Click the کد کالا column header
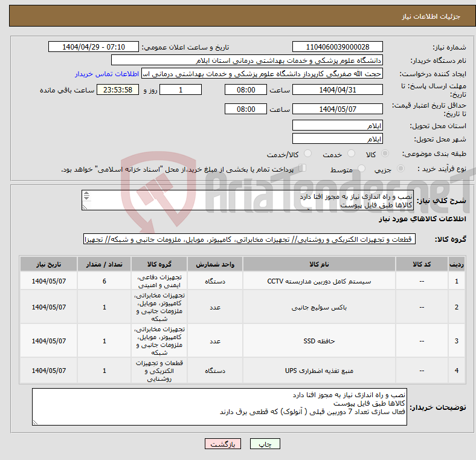 tap(422, 264)
